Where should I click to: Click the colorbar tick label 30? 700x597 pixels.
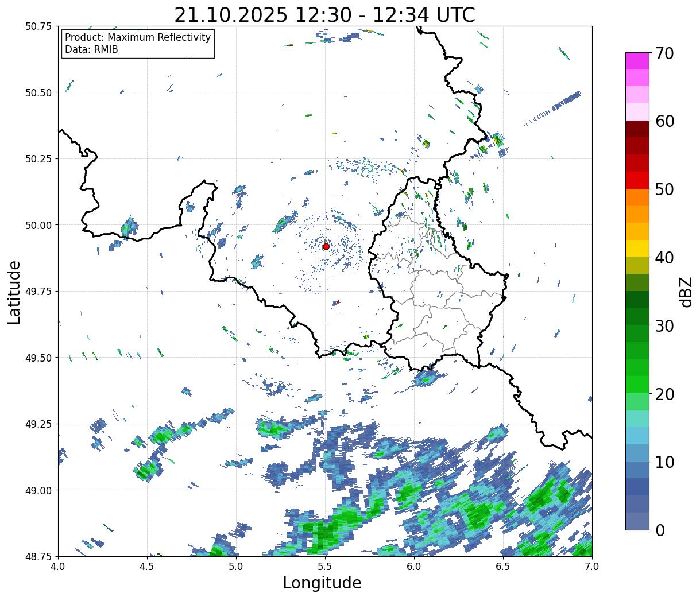pyautogui.click(x=664, y=325)
